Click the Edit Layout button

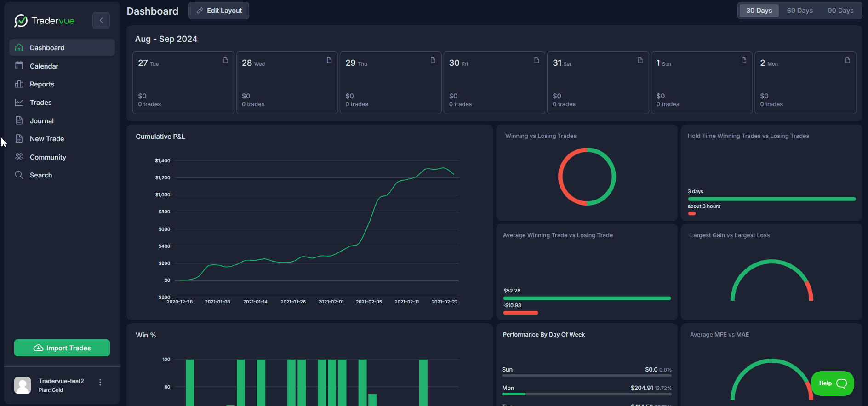219,11
